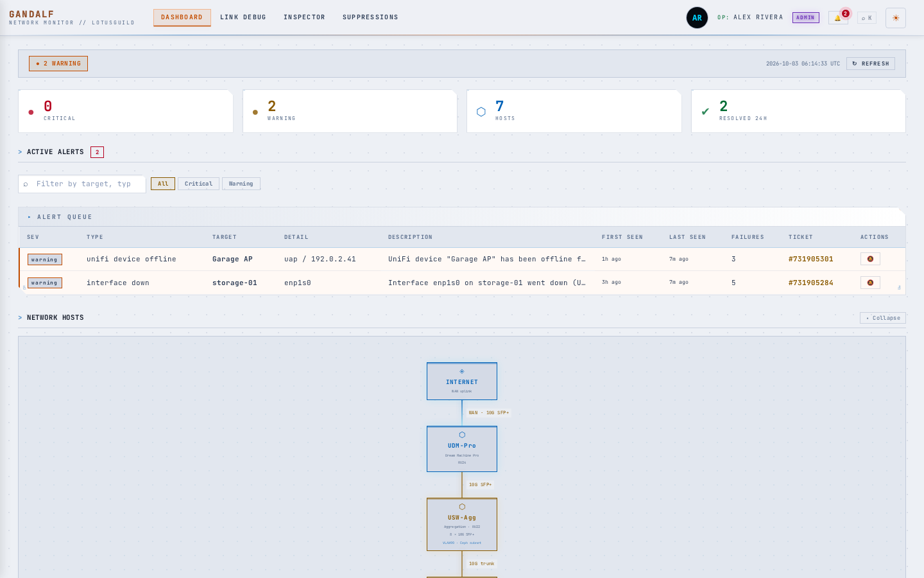Viewport: 924px width, 578px height.
Task: Click the enp1s0 detail cell
Action: (298, 283)
